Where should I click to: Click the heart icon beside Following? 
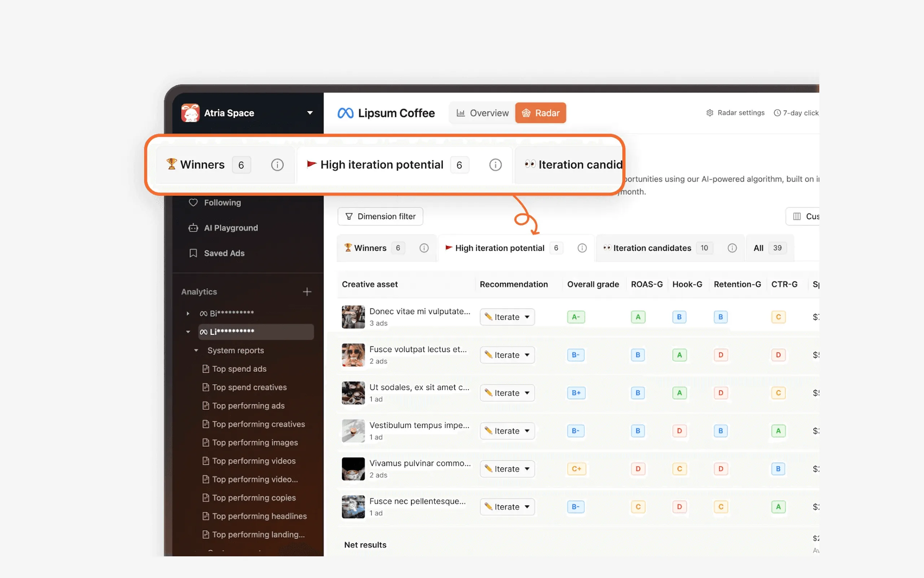(193, 202)
